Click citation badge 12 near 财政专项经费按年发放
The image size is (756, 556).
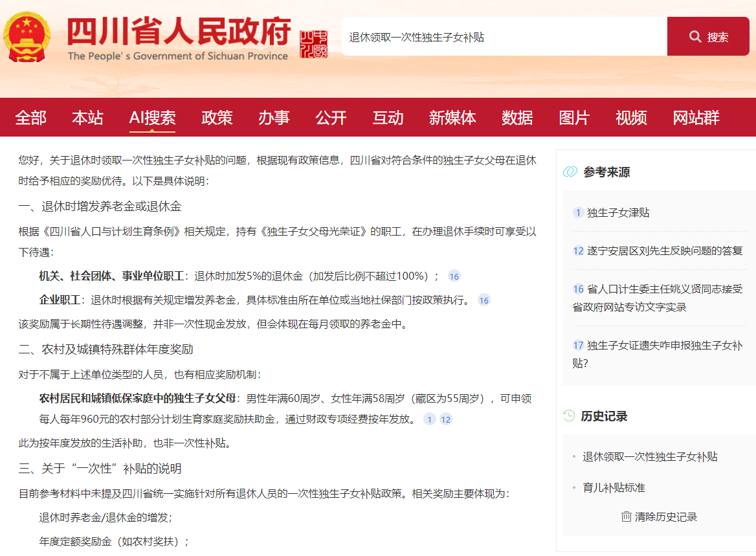[x=445, y=419]
